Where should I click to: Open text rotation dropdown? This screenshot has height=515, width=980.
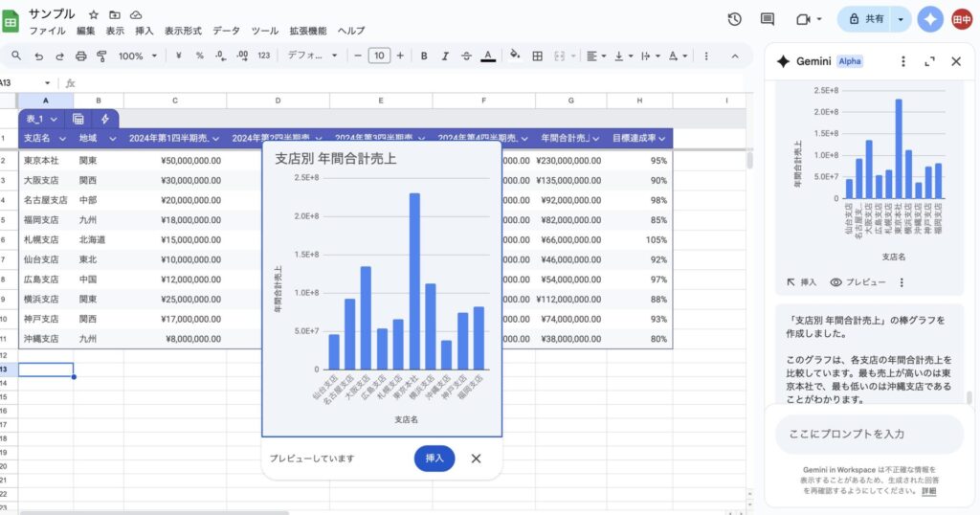[678, 56]
